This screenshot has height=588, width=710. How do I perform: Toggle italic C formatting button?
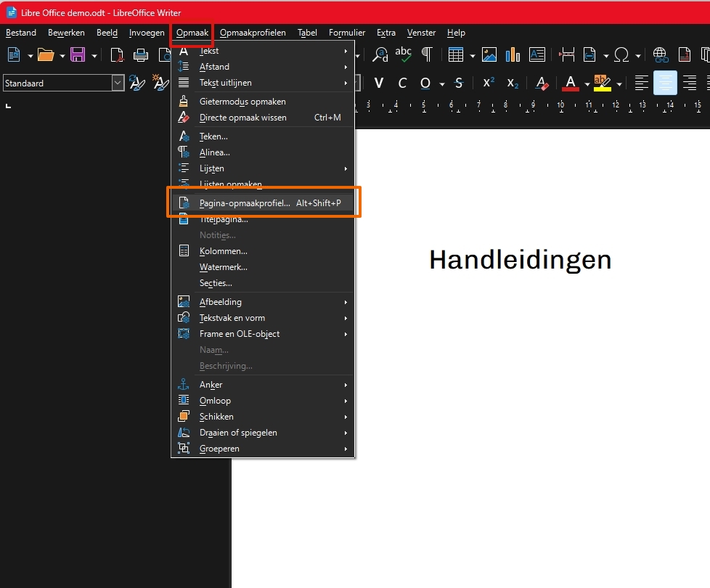[402, 83]
